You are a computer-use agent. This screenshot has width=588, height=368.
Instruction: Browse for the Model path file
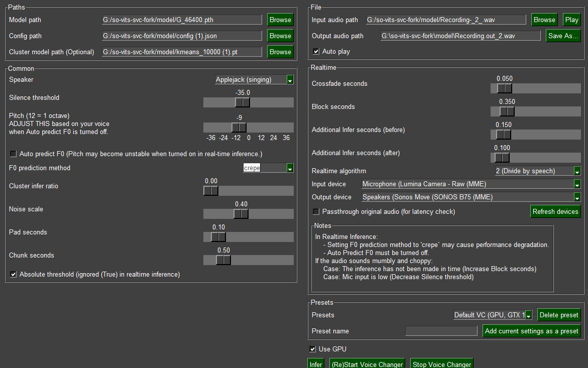(280, 20)
